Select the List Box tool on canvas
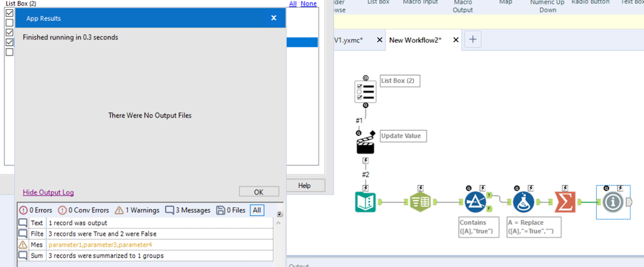Screen dimensions: 644x267 click(365, 91)
